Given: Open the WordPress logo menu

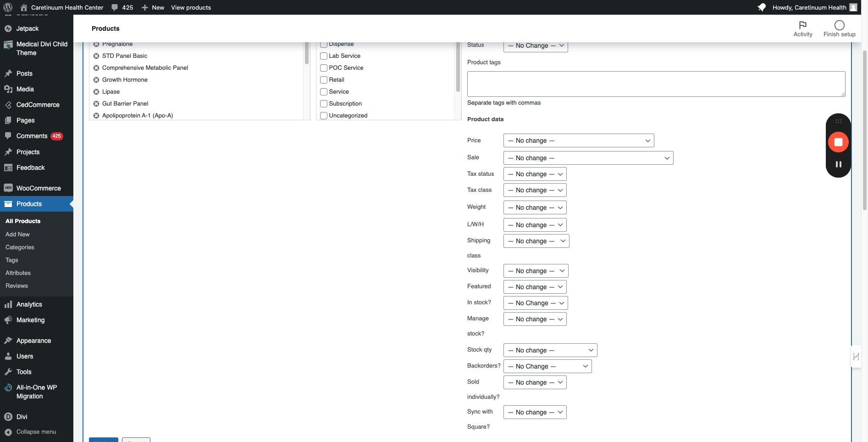Looking at the screenshot, I should [8, 7].
